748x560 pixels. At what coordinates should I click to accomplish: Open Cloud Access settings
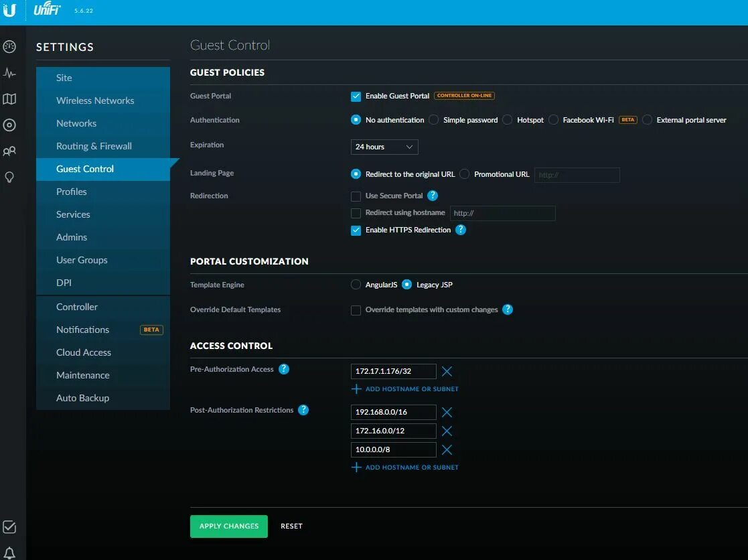(103, 352)
